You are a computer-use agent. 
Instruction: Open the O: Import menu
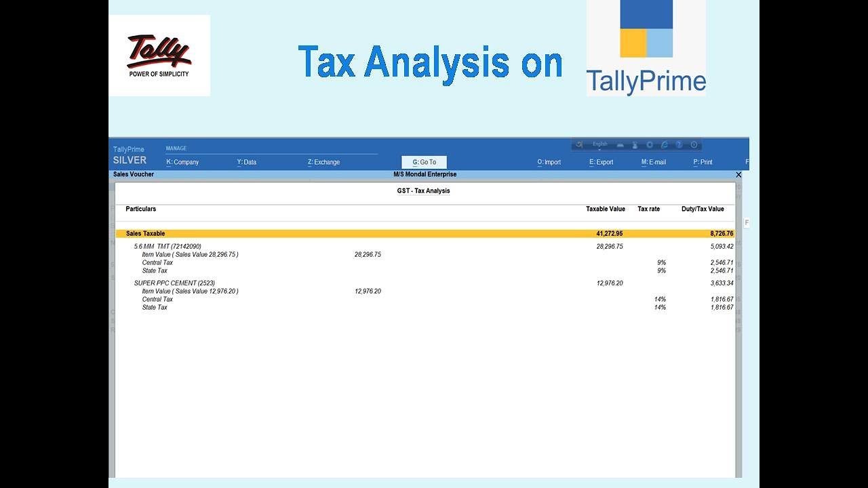tap(549, 162)
